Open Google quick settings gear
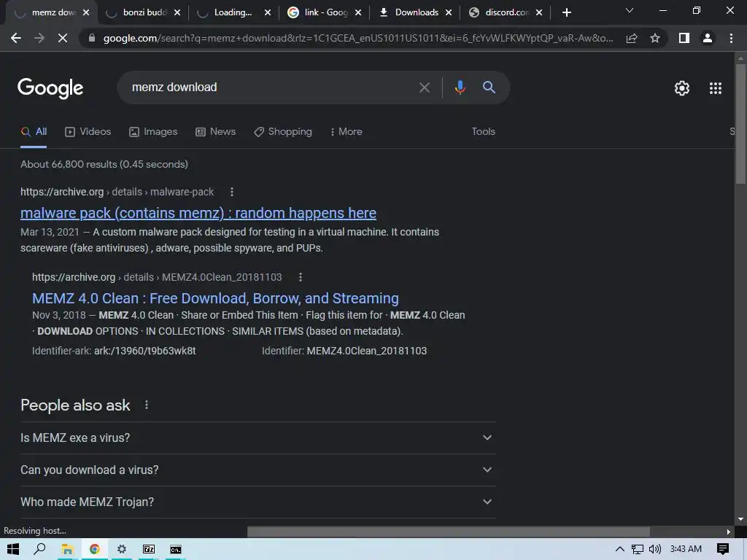The width and height of the screenshot is (747, 560). click(682, 88)
